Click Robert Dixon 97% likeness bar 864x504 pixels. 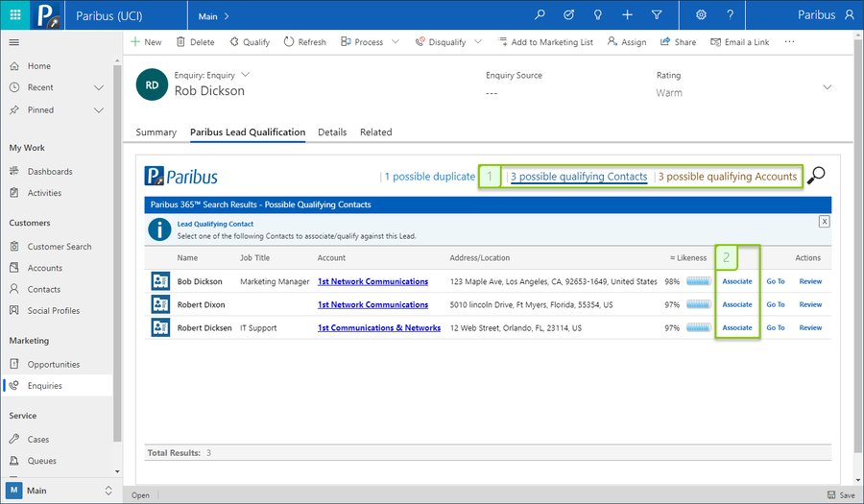pyautogui.click(x=699, y=304)
